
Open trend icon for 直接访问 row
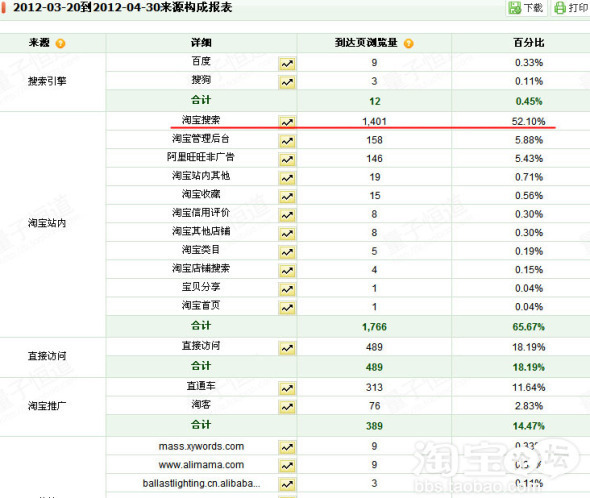[287, 348]
